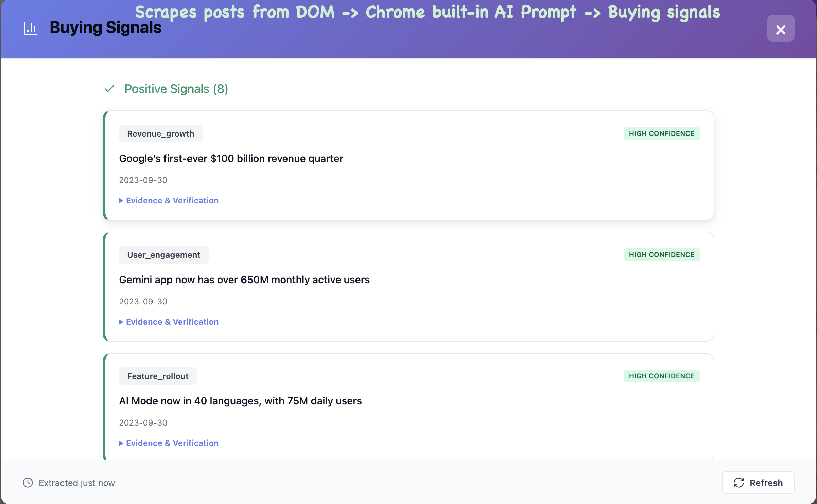Select the AI Mode 40 languages headline
This screenshot has width=817, height=504.
coord(240,401)
